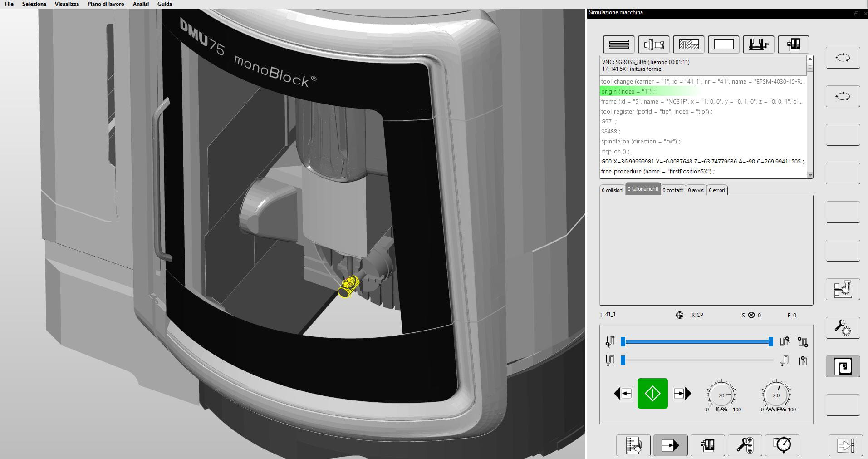Click the dial gauge measurement icon button
Image resolution: width=868 pixels, height=459 pixels.
point(782,445)
